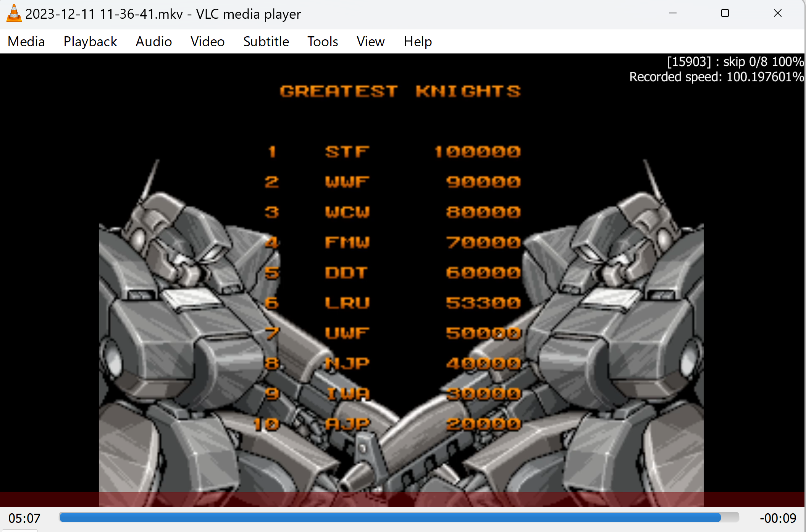Open the Video menu
The image size is (806, 532).
coord(207,41)
